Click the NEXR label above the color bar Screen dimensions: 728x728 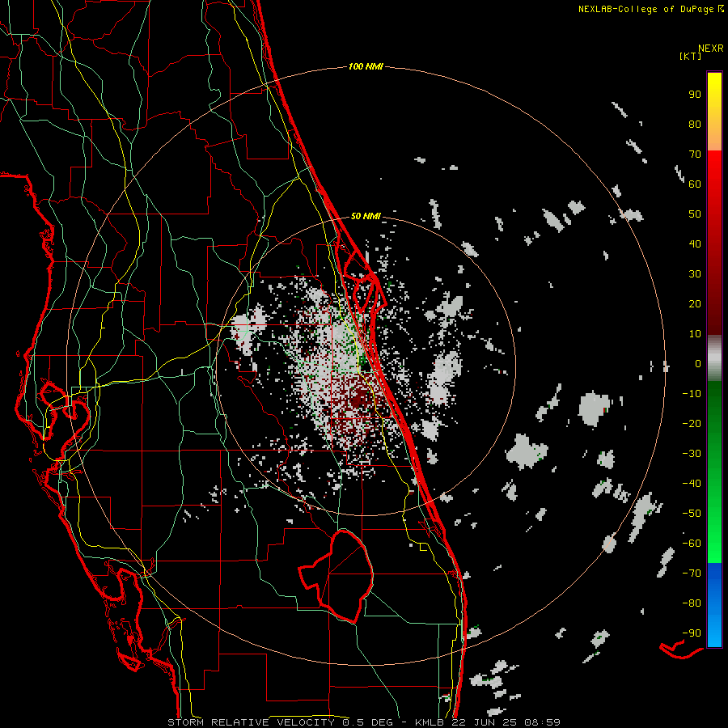pyautogui.click(x=711, y=48)
